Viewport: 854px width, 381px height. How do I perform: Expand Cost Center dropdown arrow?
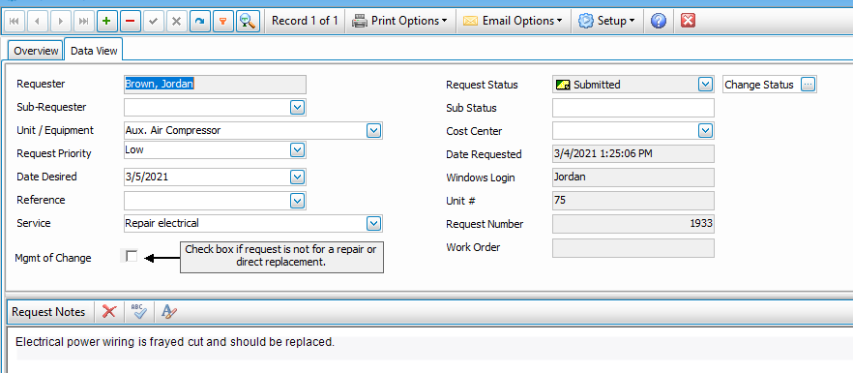coord(705,131)
